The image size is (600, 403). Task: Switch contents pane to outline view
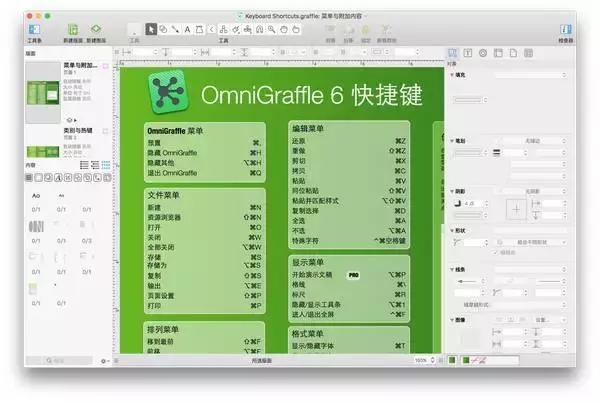(x=95, y=165)
